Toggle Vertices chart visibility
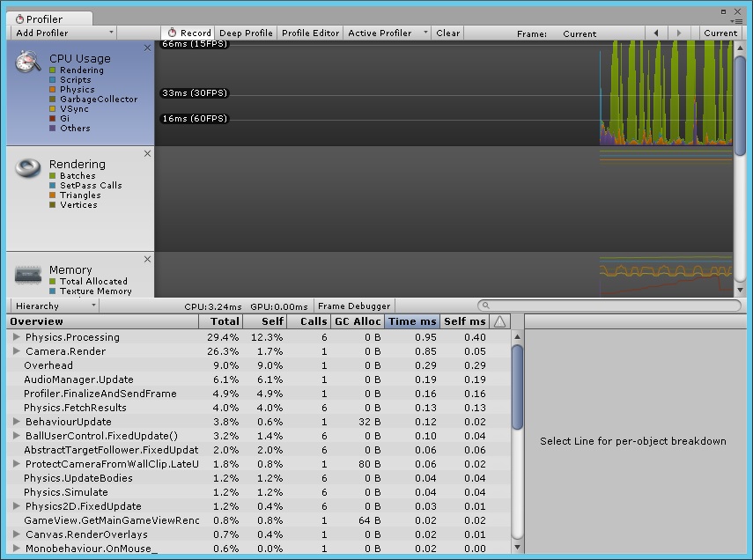This screenshot has width=753, height=560. (52, 204)
